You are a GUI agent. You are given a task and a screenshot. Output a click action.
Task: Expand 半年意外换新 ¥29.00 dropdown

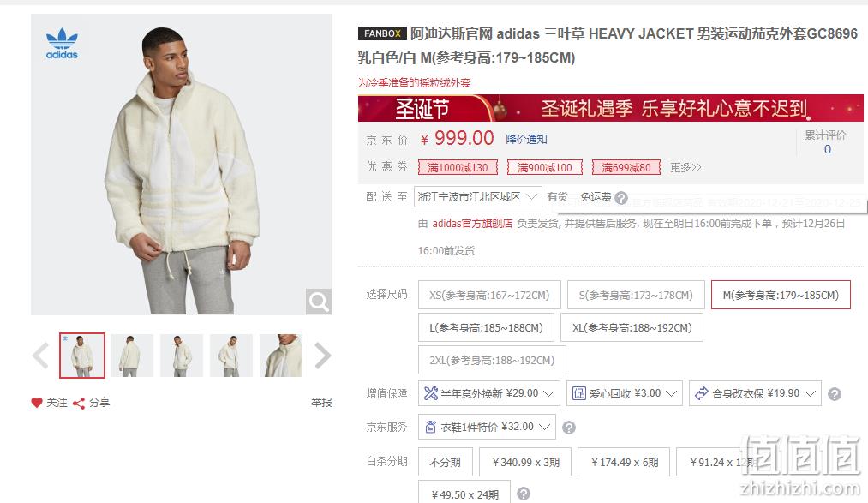[x=488, y=393]
